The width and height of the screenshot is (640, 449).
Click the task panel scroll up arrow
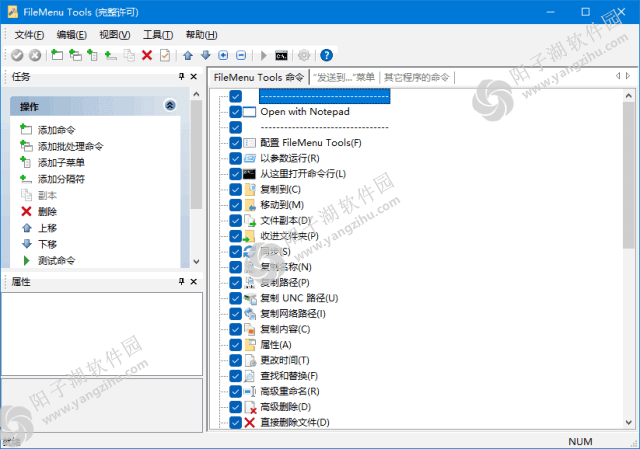point(196,94)
